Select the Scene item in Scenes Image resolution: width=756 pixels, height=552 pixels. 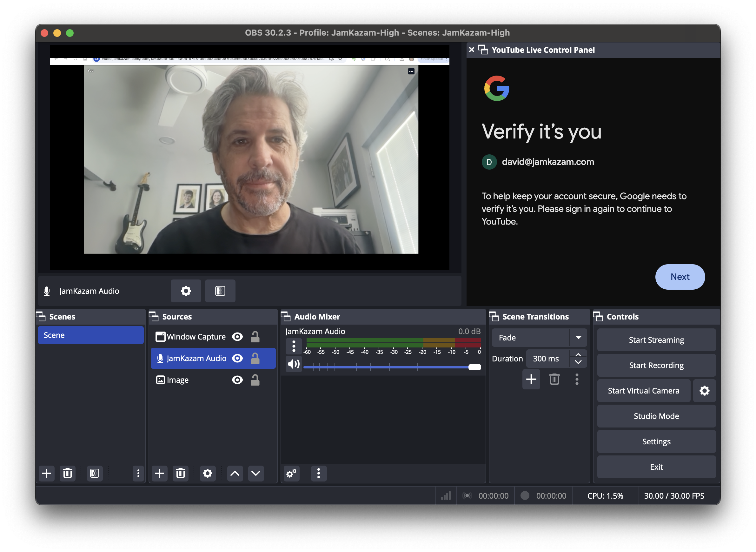tap(90, 335)
